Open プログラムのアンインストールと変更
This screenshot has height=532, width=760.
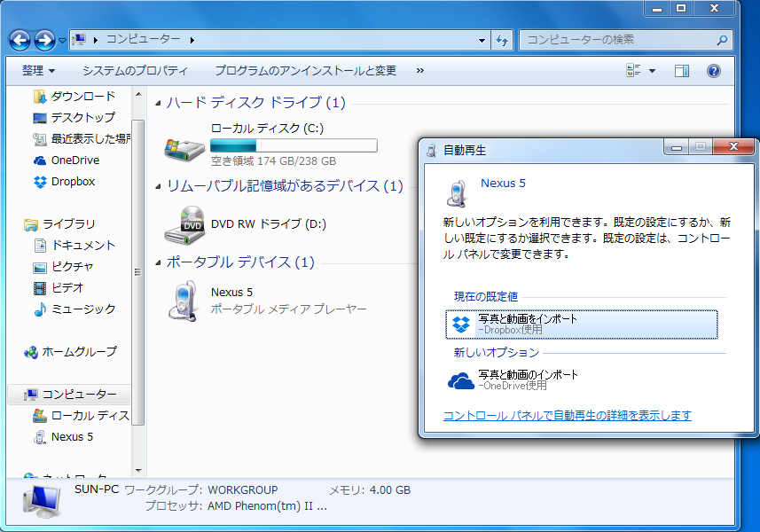coord(305,71)
